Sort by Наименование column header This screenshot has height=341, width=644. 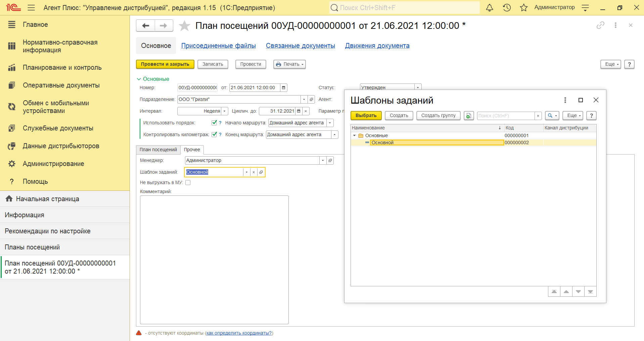pyautogui.click(x=427, y=128)
